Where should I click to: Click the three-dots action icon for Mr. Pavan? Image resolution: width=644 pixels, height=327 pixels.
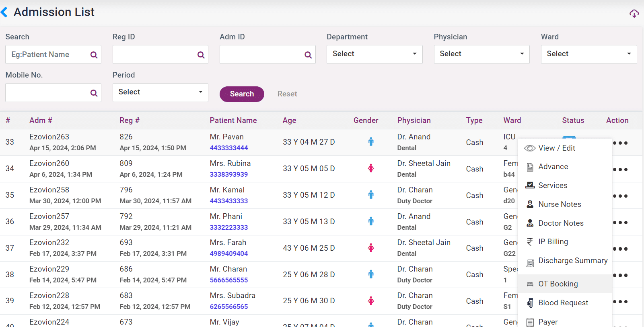click(620, 143)
